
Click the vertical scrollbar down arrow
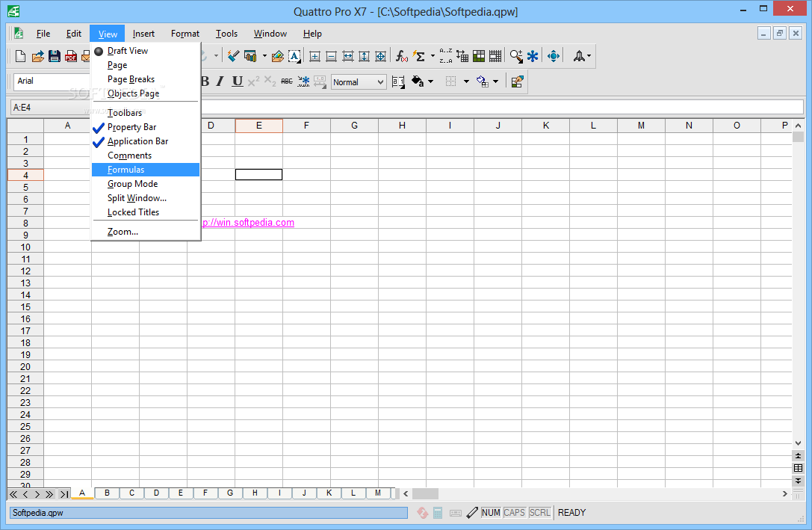coord(798,443)
